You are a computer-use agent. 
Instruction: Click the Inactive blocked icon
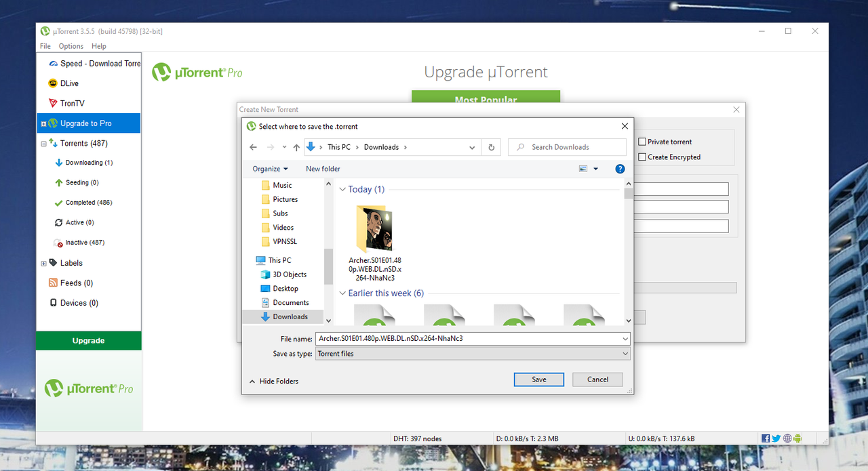coord(59,243)
